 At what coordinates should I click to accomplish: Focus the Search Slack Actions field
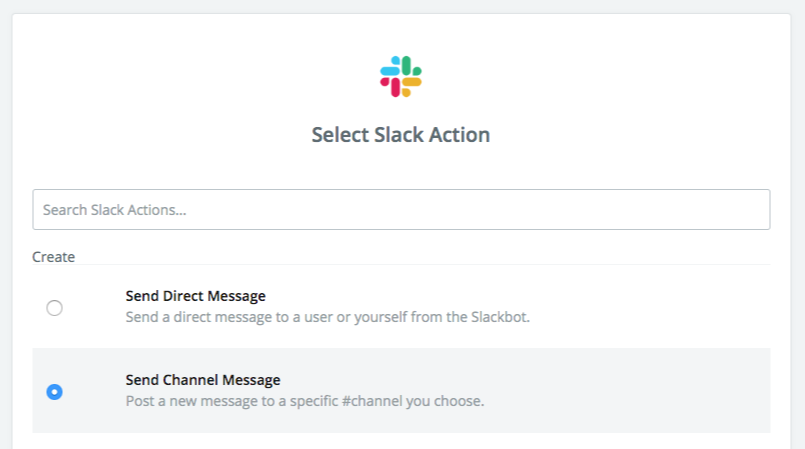[x=401, y=210]
